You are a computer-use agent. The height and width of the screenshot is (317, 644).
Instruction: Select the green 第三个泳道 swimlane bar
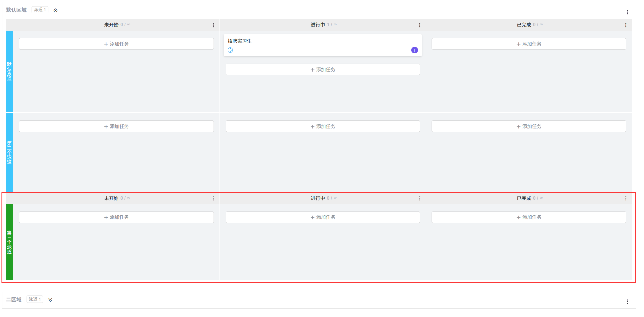(9, 242)
